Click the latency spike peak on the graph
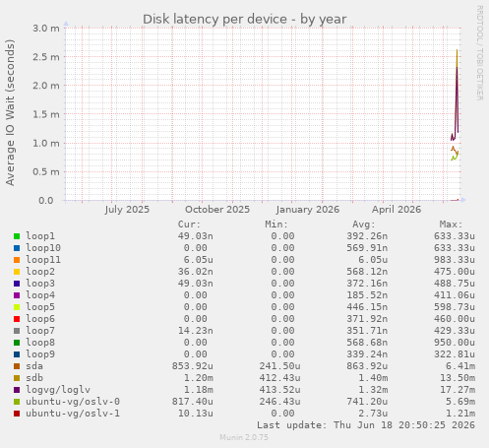This screenshot has width=489, height=448. click(457, 51)
